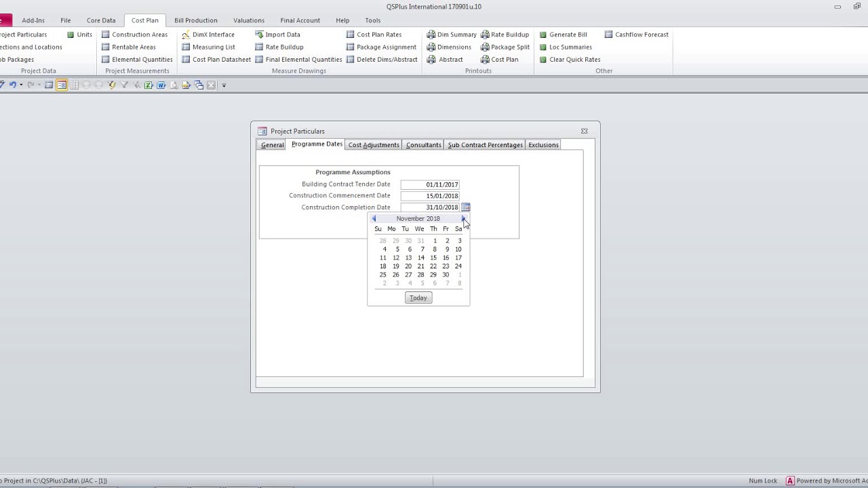Open Final Elemental Quantities
This screenshot has height=488, width=868.
tap(298, 59)
